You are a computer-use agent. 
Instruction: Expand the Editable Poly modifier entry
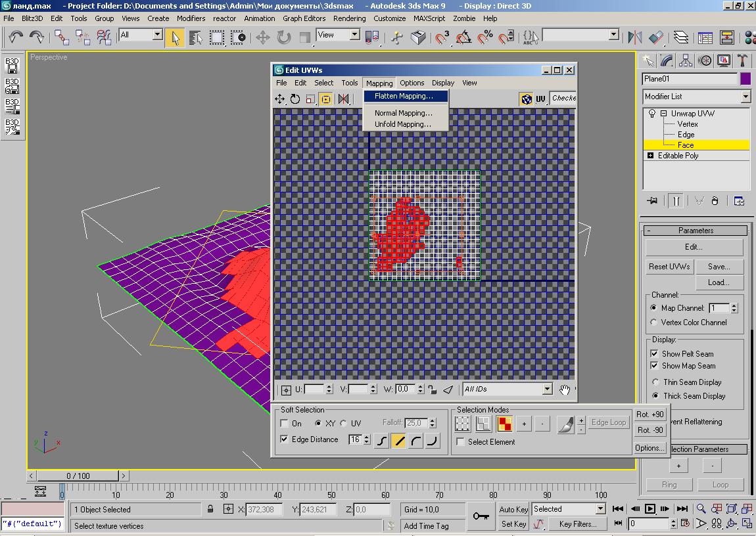pyautogui.click(x=651, y=156)
